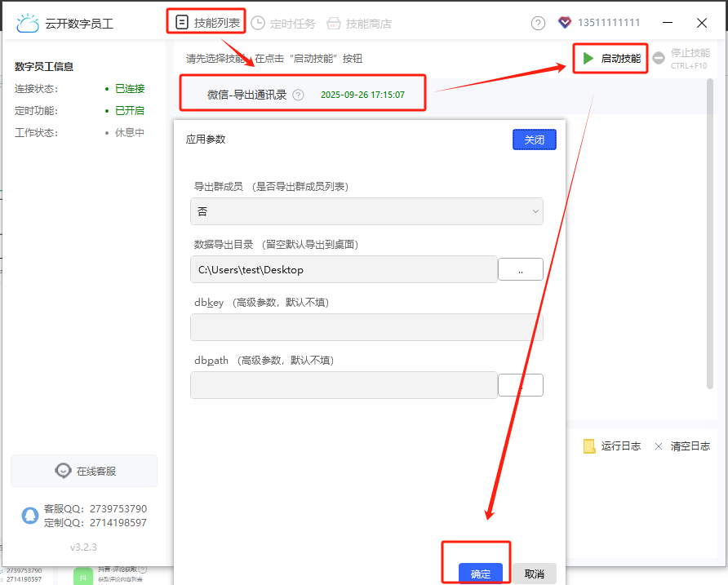This screenshot has height=585, width=728.
Task: Close the 应用参数 dialog with 关闭
Action: tap(534, 140)
